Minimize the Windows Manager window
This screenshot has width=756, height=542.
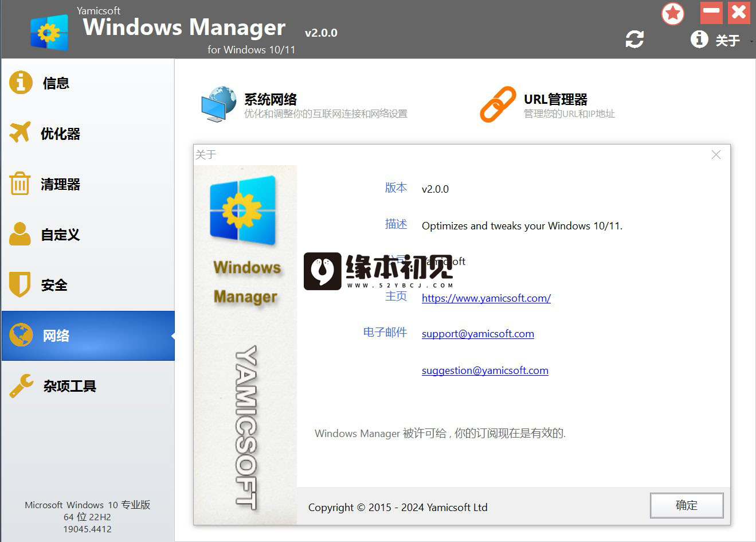tap(711, 12)
